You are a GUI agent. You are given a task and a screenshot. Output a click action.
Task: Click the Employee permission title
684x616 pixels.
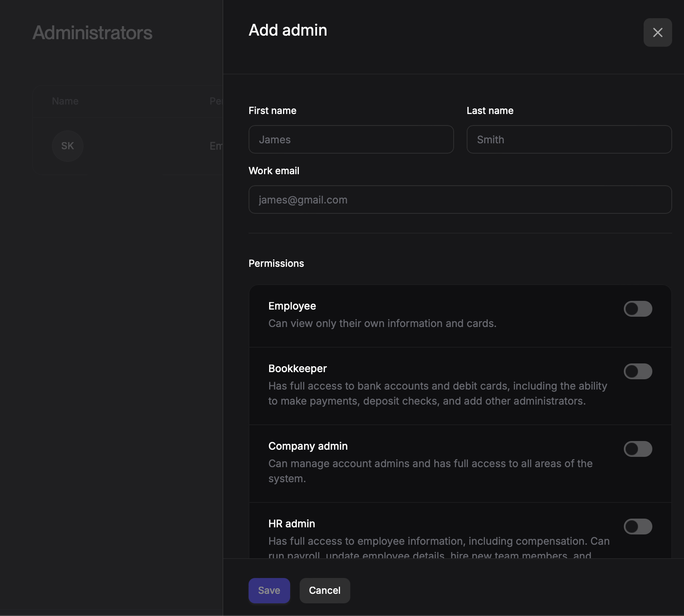click(292, 306)
